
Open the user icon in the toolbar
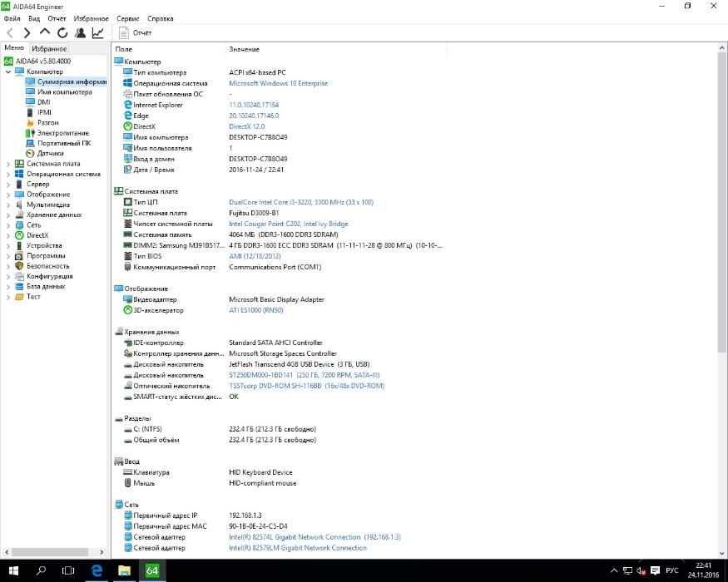pos(80,33)
